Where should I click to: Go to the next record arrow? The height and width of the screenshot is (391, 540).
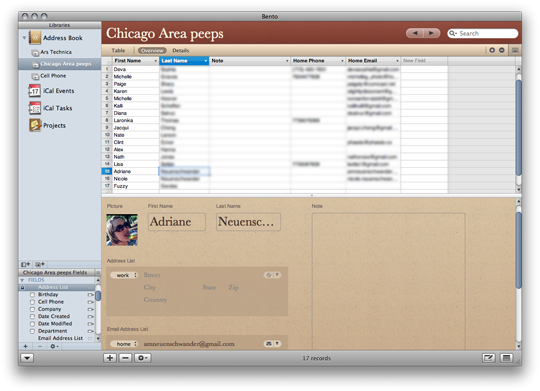(x=432, y=33)
